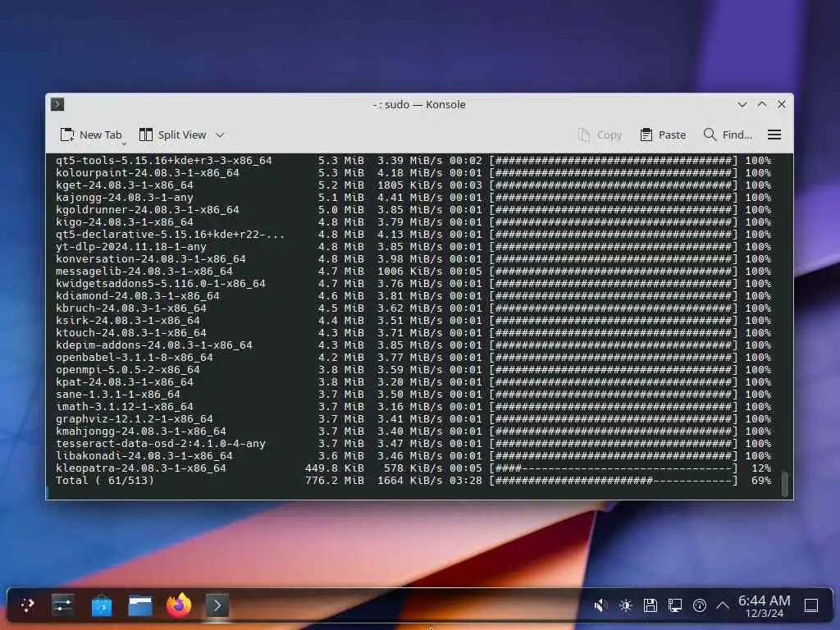Open the clock showing 6:44 AM

tap(764, 605)
